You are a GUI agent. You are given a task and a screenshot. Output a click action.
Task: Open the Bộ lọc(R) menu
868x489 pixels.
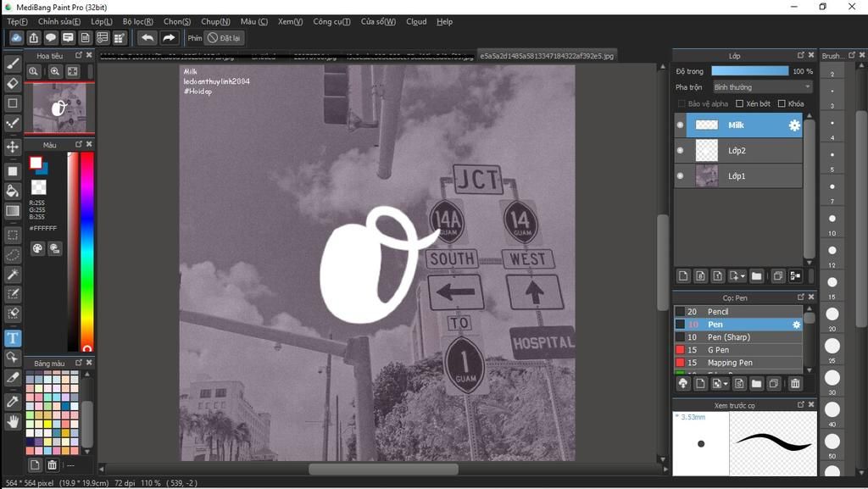(x=138, y=21)
